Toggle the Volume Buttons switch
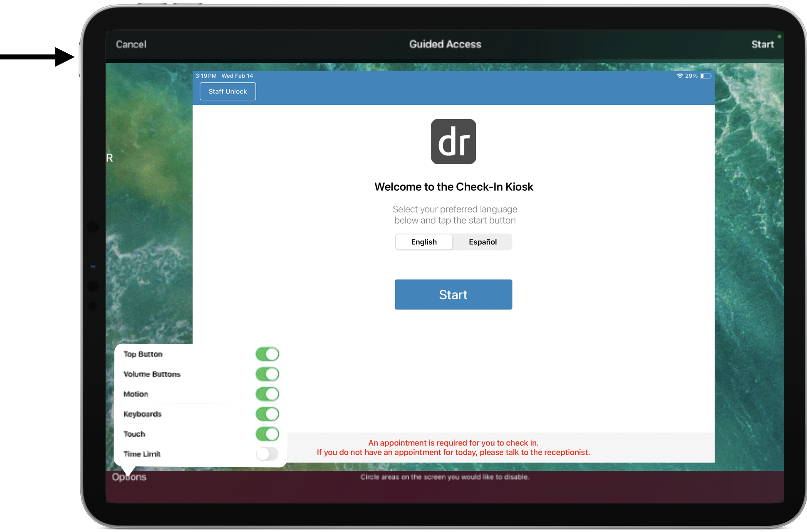 tap(267, 374)
